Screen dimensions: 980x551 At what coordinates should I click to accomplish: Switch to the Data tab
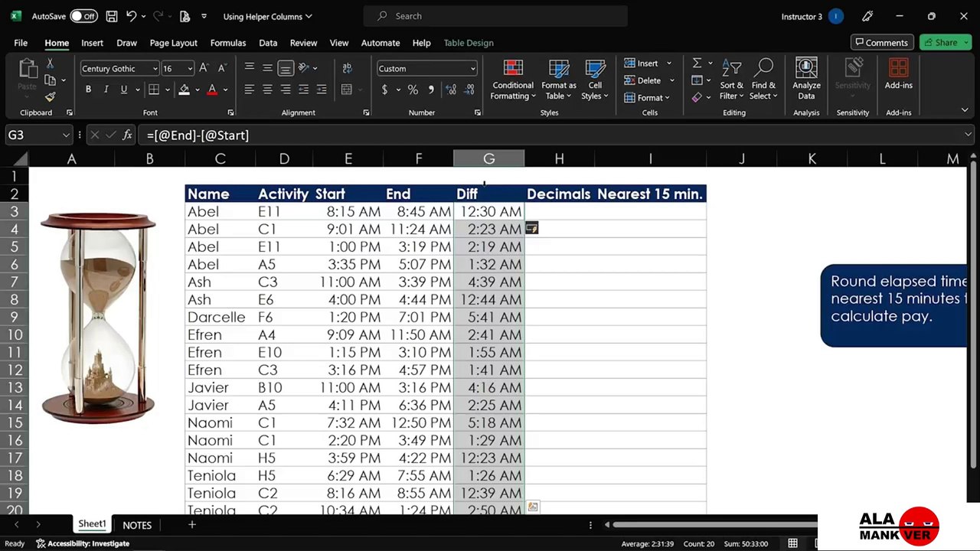coord(268,43)
